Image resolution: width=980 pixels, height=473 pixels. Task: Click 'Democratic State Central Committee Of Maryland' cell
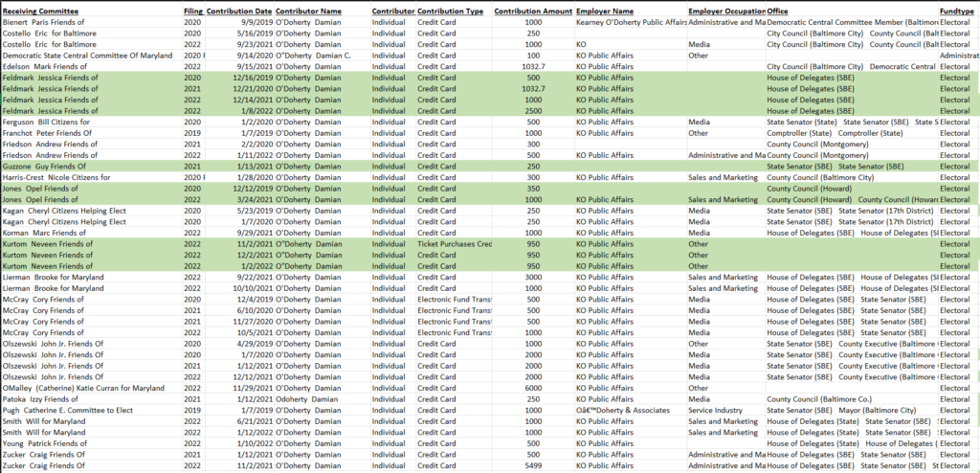87,56
